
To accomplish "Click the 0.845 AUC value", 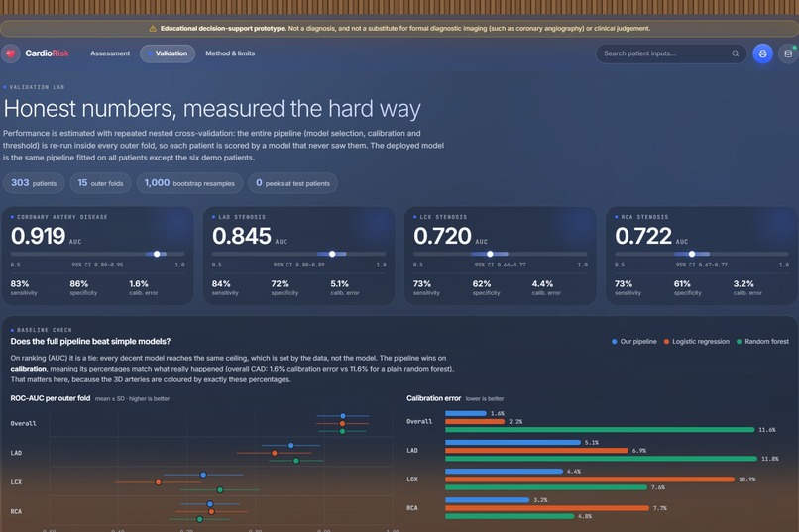I will coord(242,236).
